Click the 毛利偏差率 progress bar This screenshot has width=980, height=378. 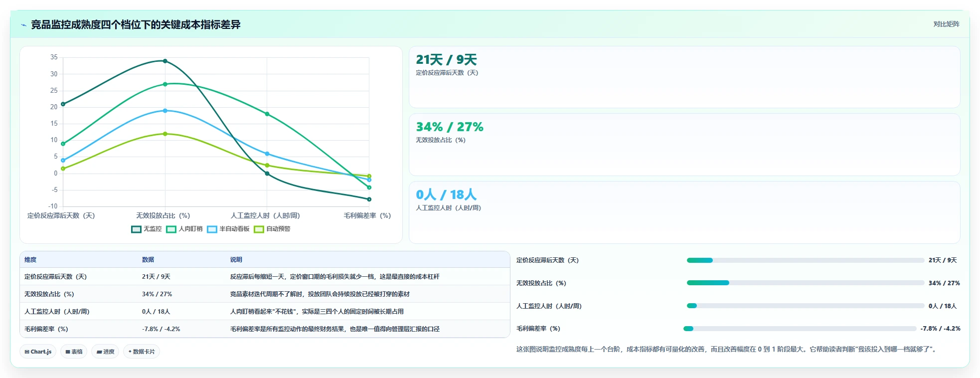coord(800,329)
